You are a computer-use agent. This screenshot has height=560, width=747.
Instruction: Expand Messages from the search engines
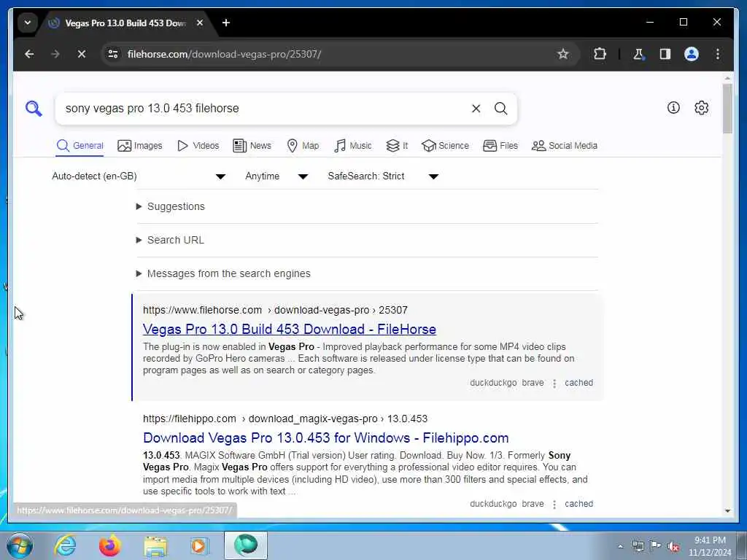tap(223, 274)
